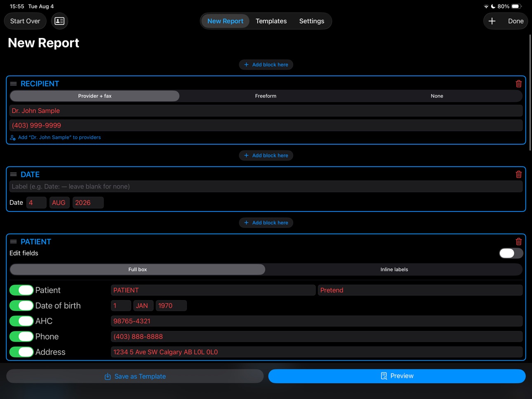This screenshot has width=532, height=399.
Task: Toggle the Edit fields switch
Action: coord(511,253)
